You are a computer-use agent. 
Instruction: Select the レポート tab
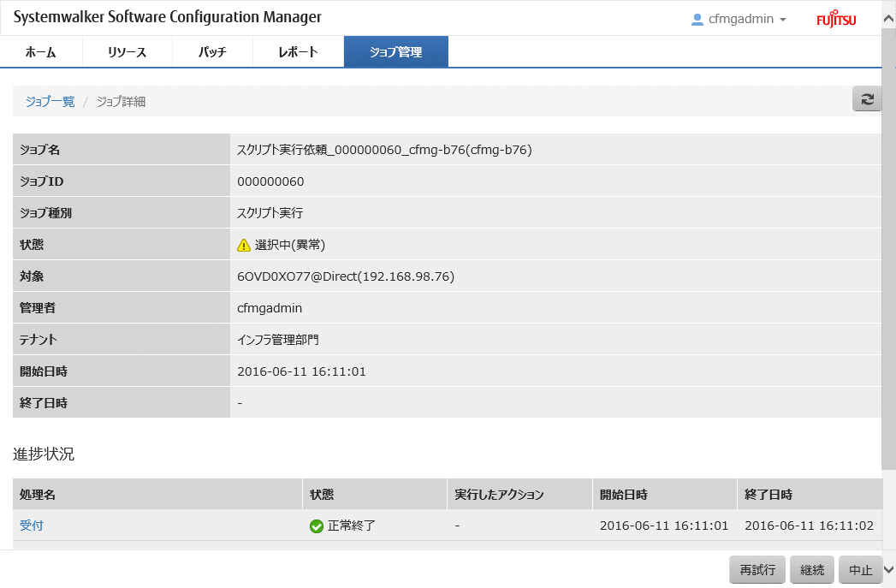[299, 52]
